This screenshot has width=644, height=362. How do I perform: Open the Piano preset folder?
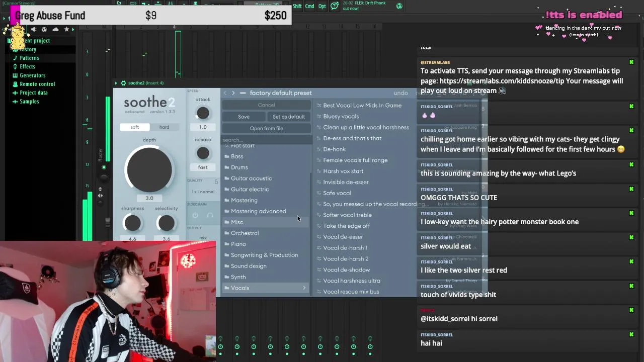click(x=265, y=244)
